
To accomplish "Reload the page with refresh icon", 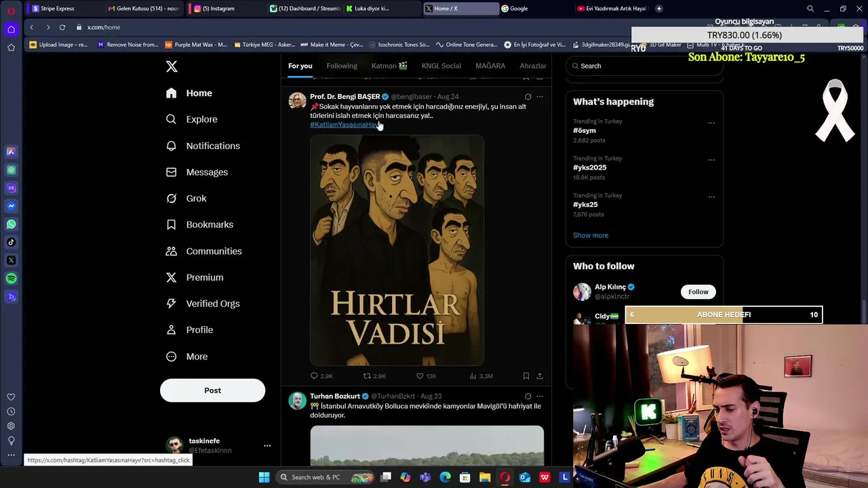I will tap(62, 27).
